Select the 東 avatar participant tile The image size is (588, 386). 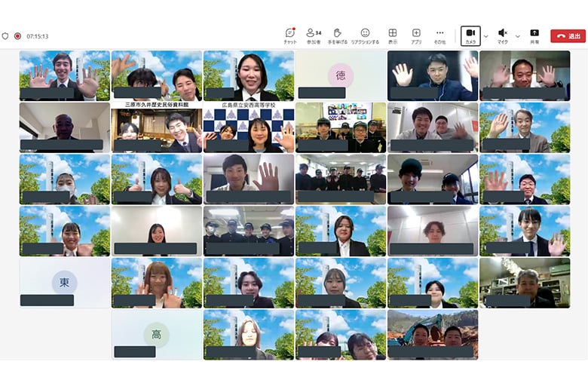65,283
